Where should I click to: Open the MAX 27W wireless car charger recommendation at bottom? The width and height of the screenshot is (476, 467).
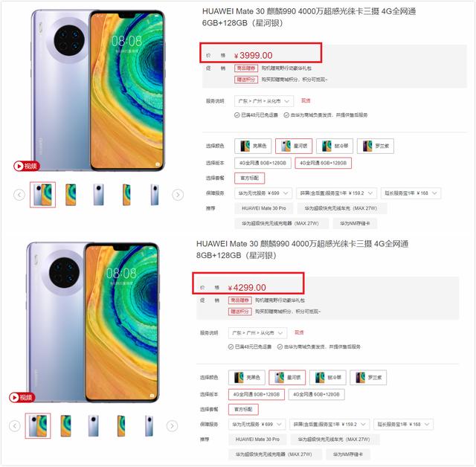(x=334, y=439)
